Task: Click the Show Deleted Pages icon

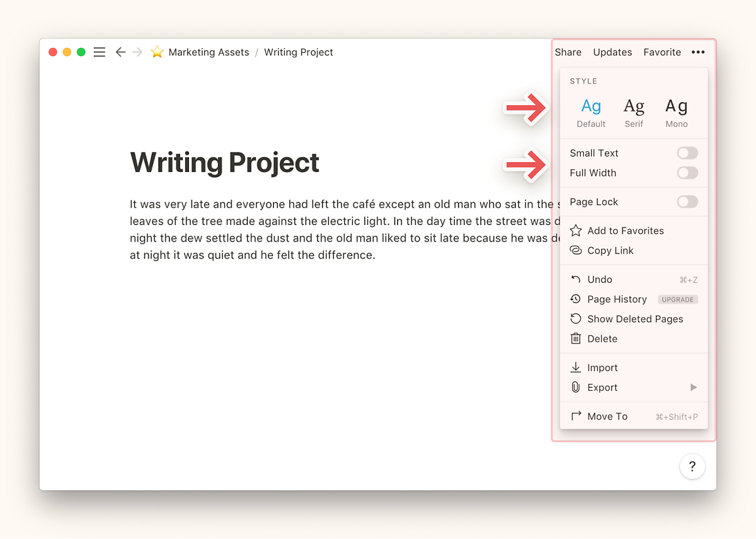Action: coord(576,319)
